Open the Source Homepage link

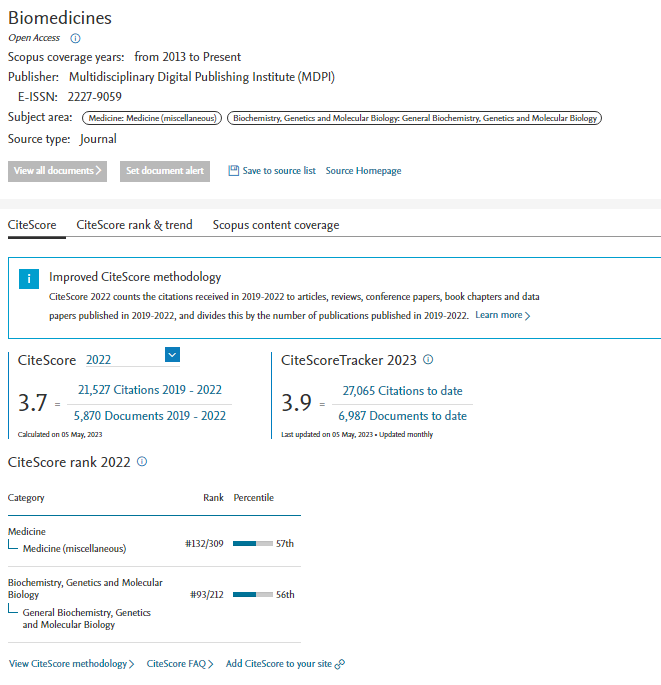click(x=363, y=170)
